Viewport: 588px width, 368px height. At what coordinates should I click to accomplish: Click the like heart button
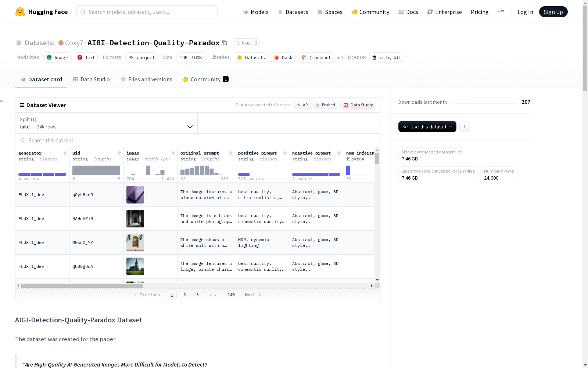pos(243,43)
